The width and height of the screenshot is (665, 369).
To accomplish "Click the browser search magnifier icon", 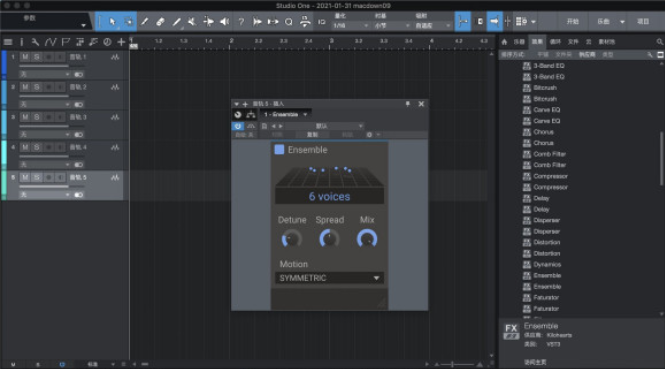I will tap(659, 42).
